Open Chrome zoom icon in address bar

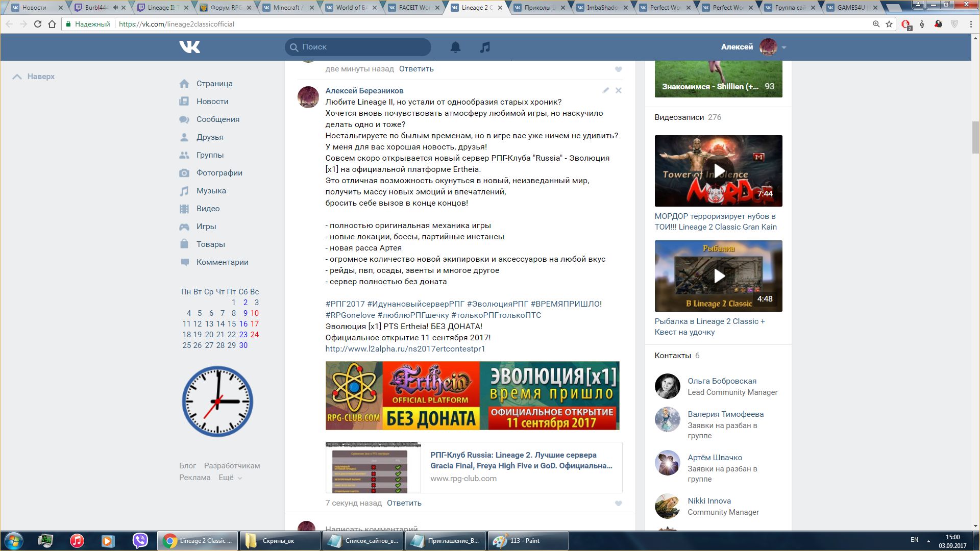coord(876,24)
